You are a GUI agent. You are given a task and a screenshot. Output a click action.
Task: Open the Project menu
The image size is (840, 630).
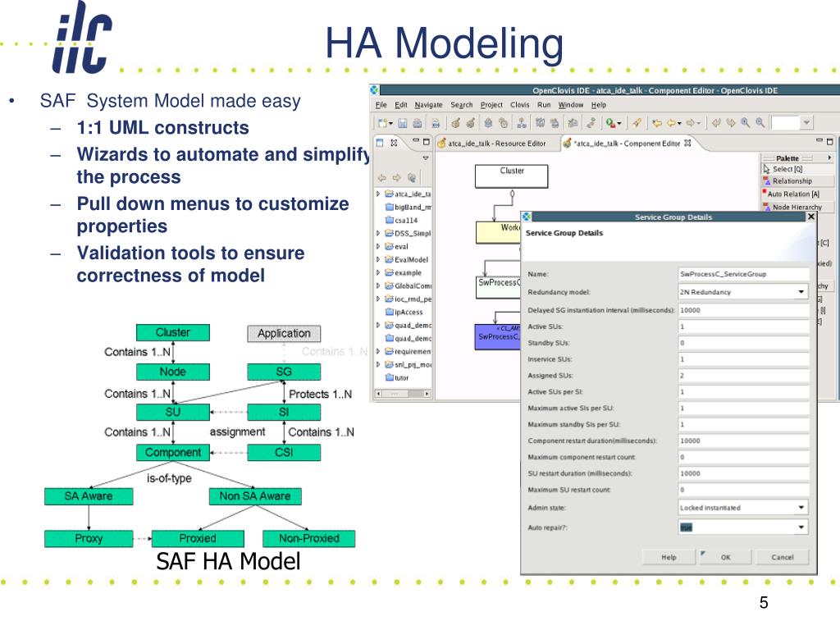tap(491, 105)
